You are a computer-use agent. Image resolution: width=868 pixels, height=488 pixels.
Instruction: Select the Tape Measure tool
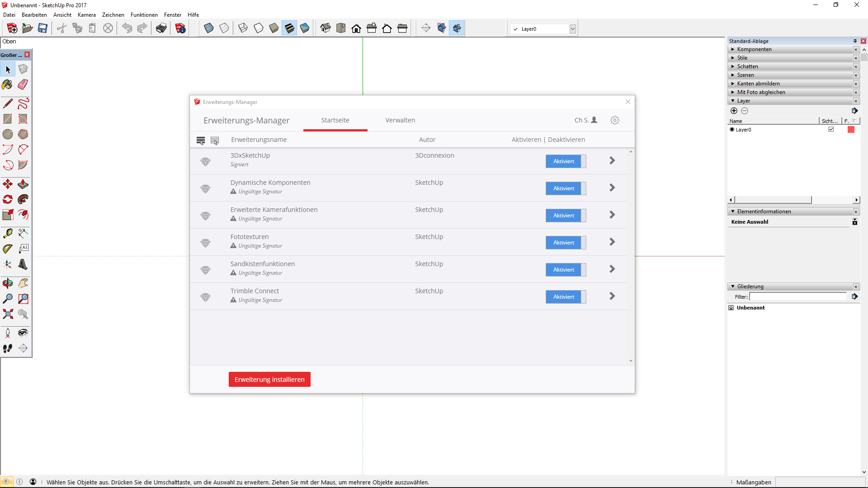click(8, 233)
